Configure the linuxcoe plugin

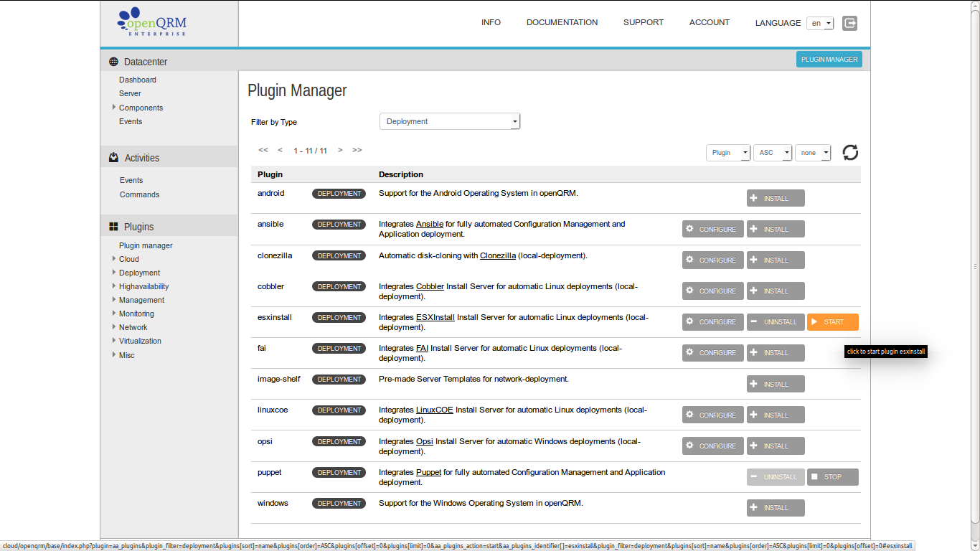(713, 415)
